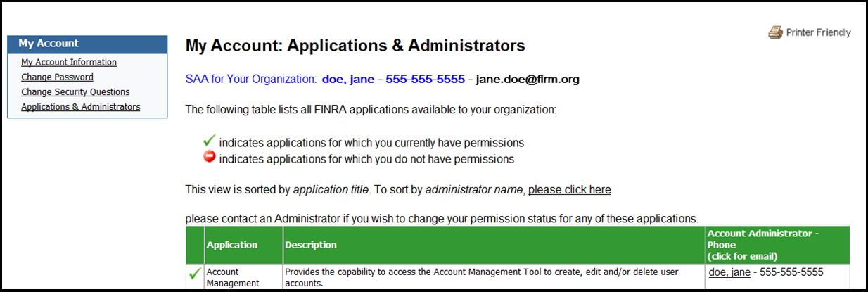Open Change Security Questions

point(75,91)
